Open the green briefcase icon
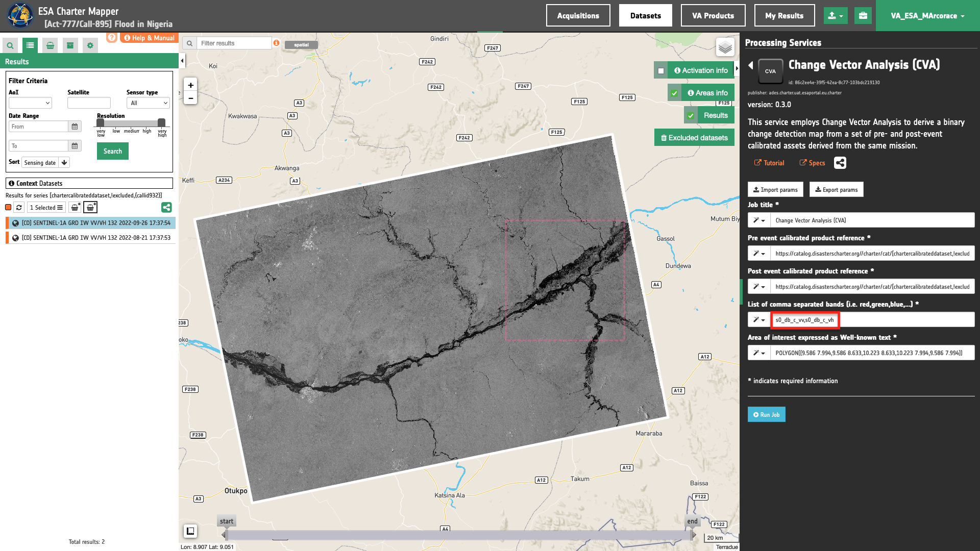The width and height of the screenshot is (980, 551). click(x=863, y=16)
